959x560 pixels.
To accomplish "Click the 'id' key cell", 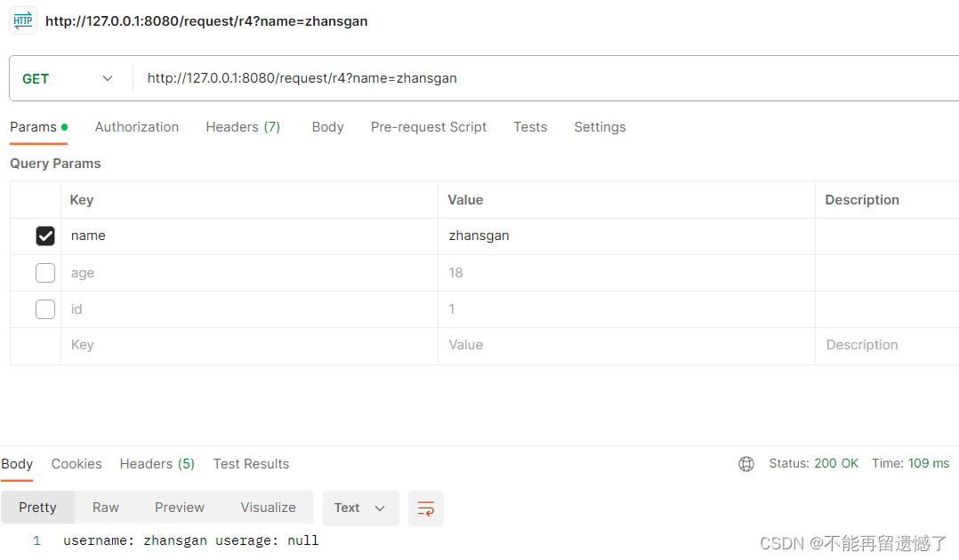I will pyautogui.click(x=249, y=309).
